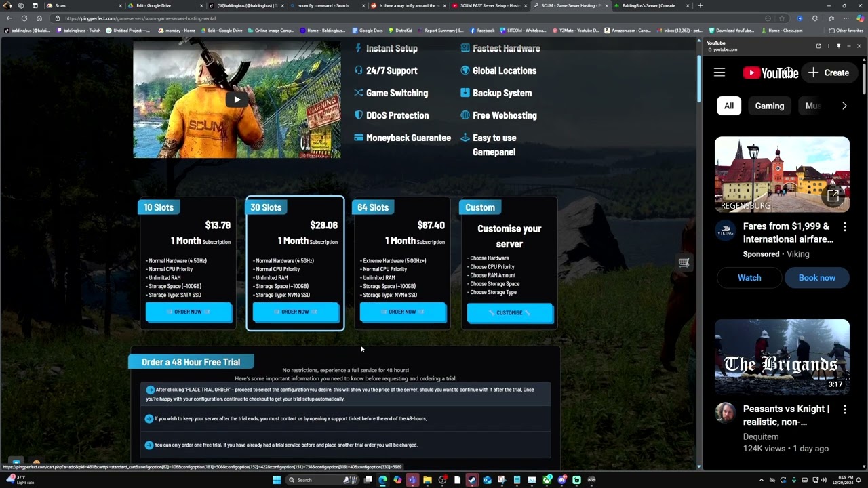Order the 30 Slots server plan

295,312
